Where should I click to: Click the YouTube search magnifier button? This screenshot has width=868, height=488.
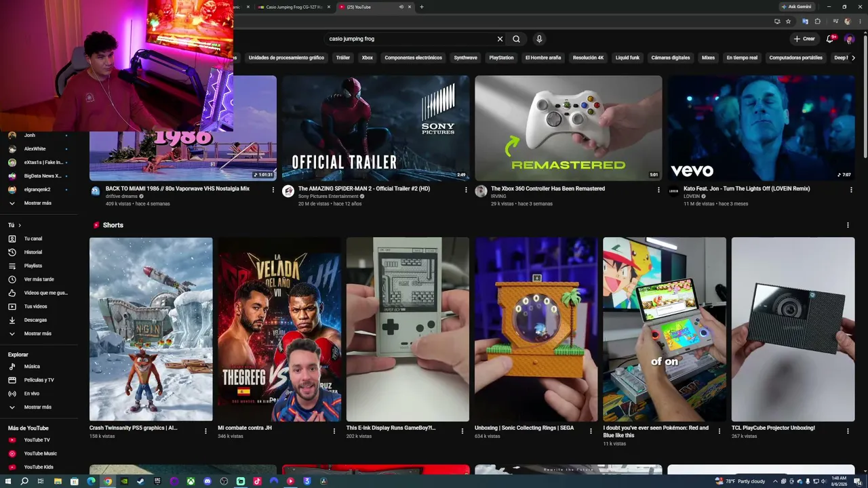[x=516, y=39]
